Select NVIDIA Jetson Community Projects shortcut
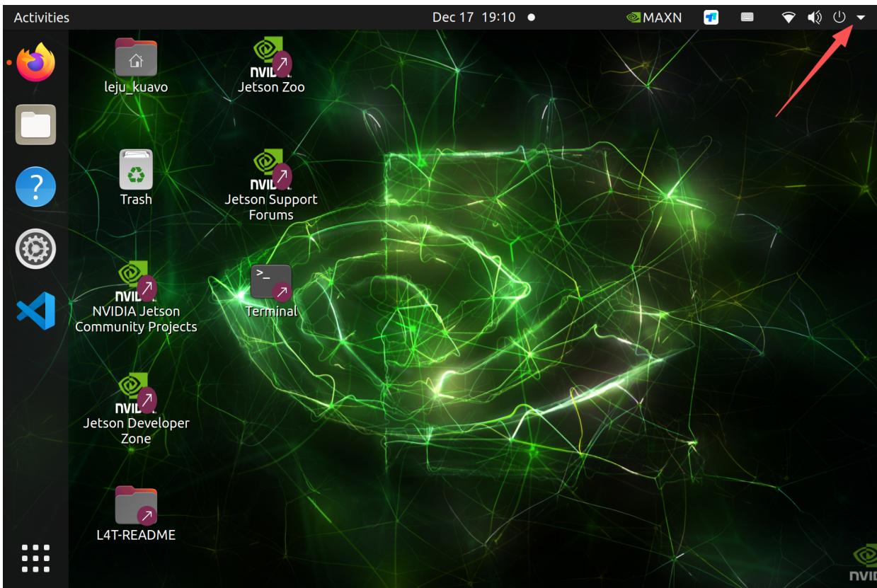877x588 pixels. coord(136,282)
